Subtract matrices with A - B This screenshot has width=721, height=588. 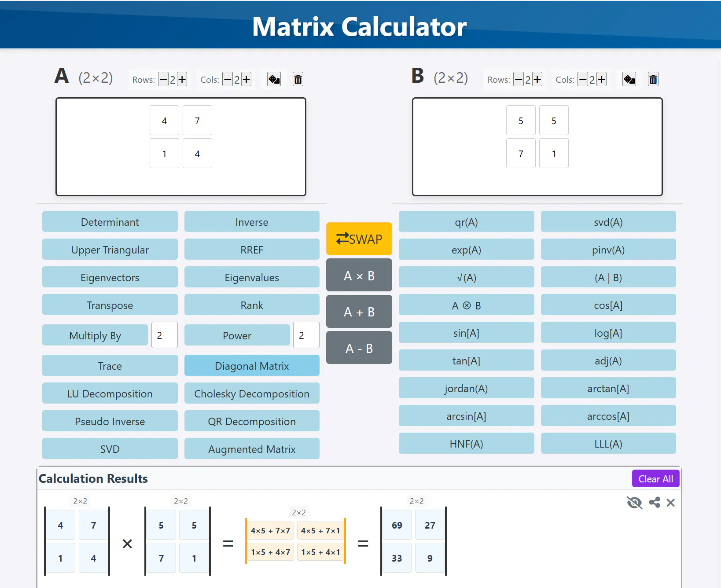[x=359, y=348]
